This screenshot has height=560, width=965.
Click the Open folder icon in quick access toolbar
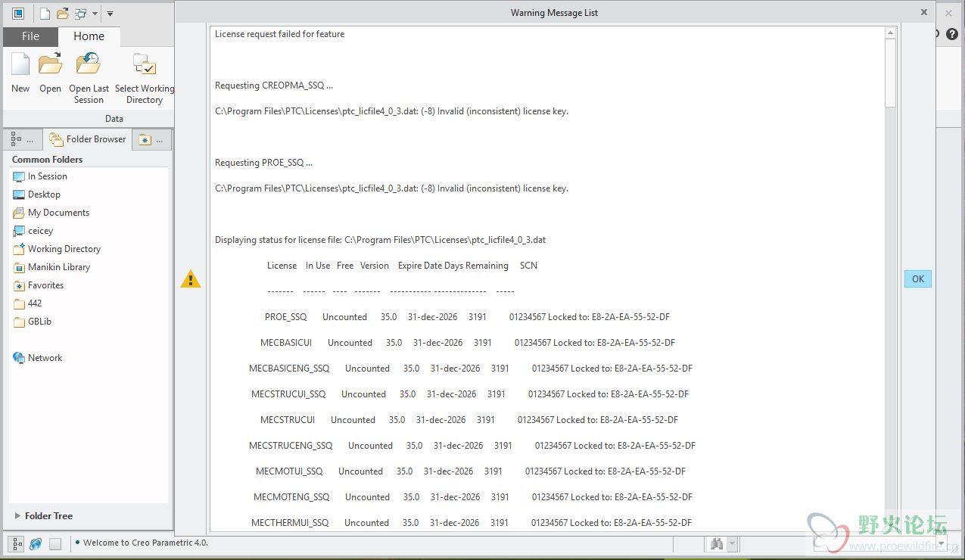[x=63, y=13]
